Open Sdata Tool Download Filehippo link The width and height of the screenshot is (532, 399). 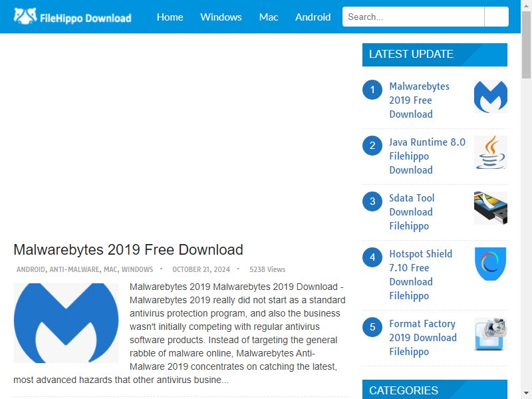tap(412, 211)
